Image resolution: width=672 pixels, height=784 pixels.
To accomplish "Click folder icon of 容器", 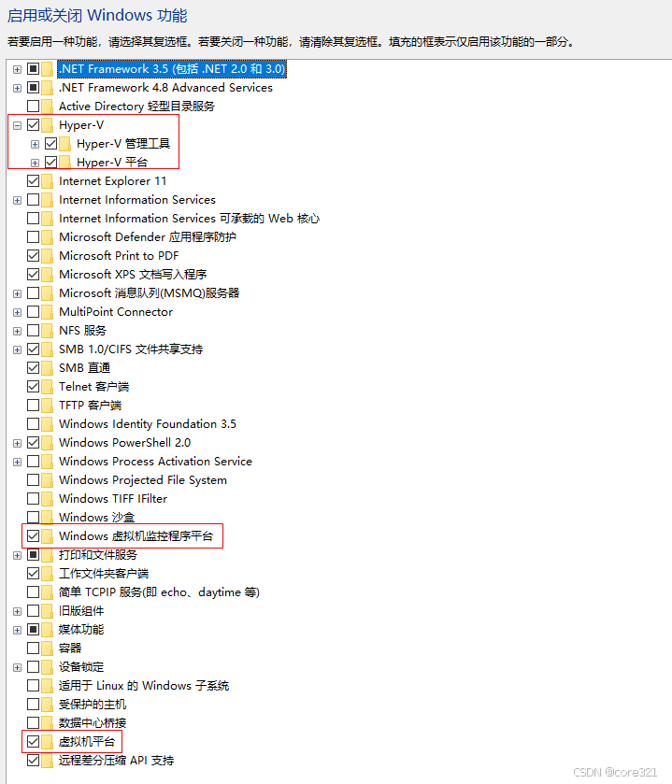I will pyautogui.click(x=48, y=649).
